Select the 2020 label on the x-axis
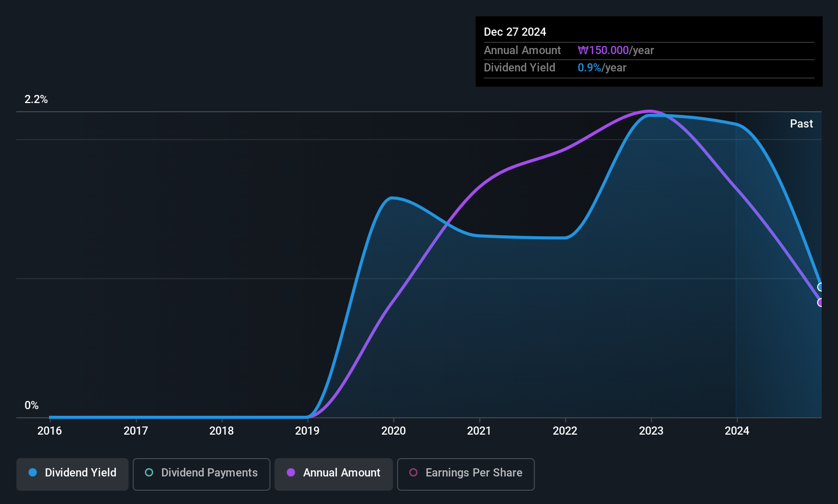Viewport: 838px width, 504px height. (393, 431)
